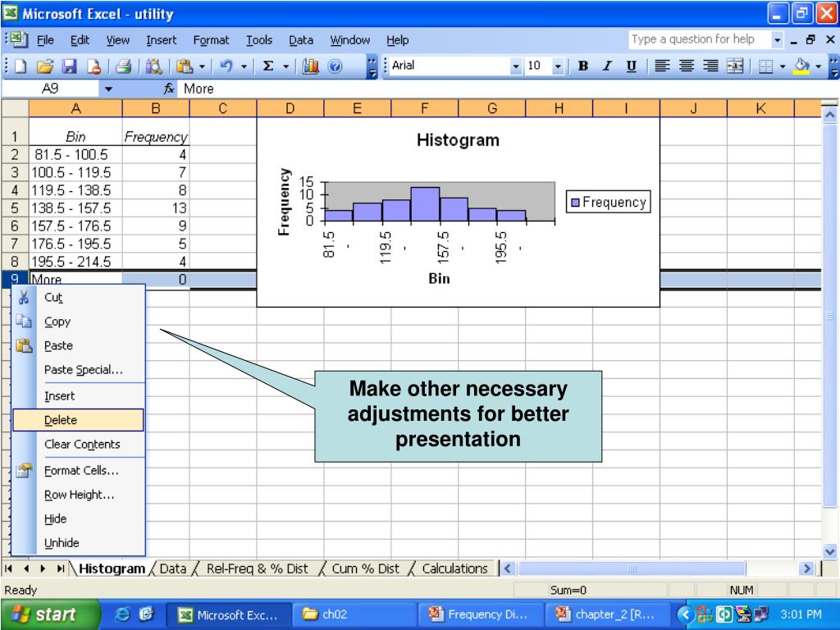Expand the Borders style dropdown arrow
This screenshot has height=630, width=840.
(783, 66)
